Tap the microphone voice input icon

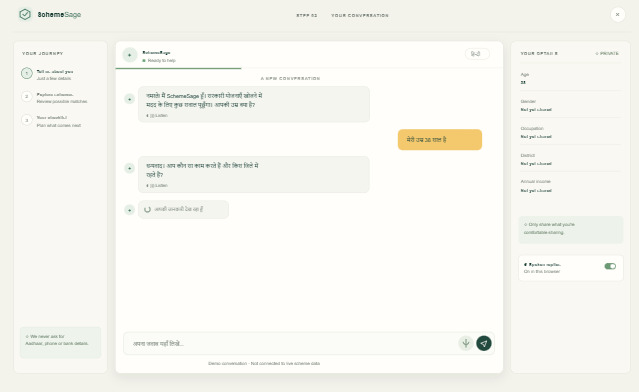tap(466, 344)
